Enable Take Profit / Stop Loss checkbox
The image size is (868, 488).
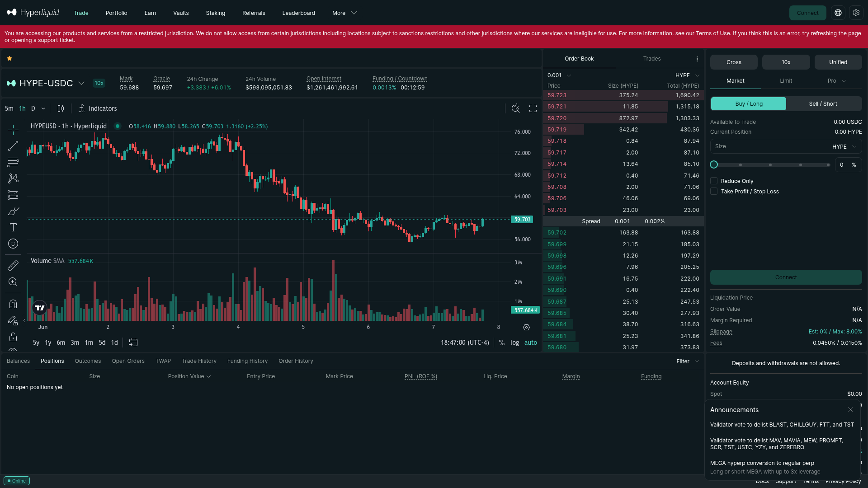(714, 192)
